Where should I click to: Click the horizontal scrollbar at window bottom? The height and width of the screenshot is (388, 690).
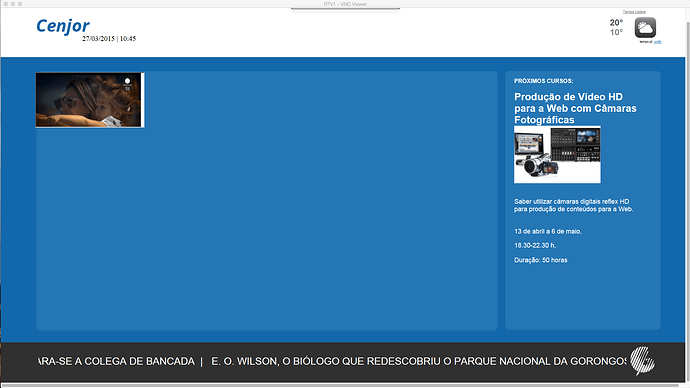tap(343, 385)
